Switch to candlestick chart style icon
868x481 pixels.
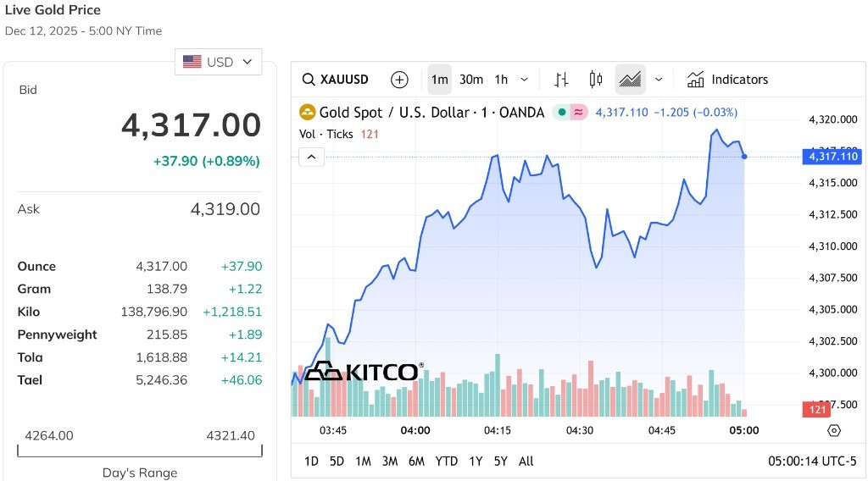coord(596,80)
